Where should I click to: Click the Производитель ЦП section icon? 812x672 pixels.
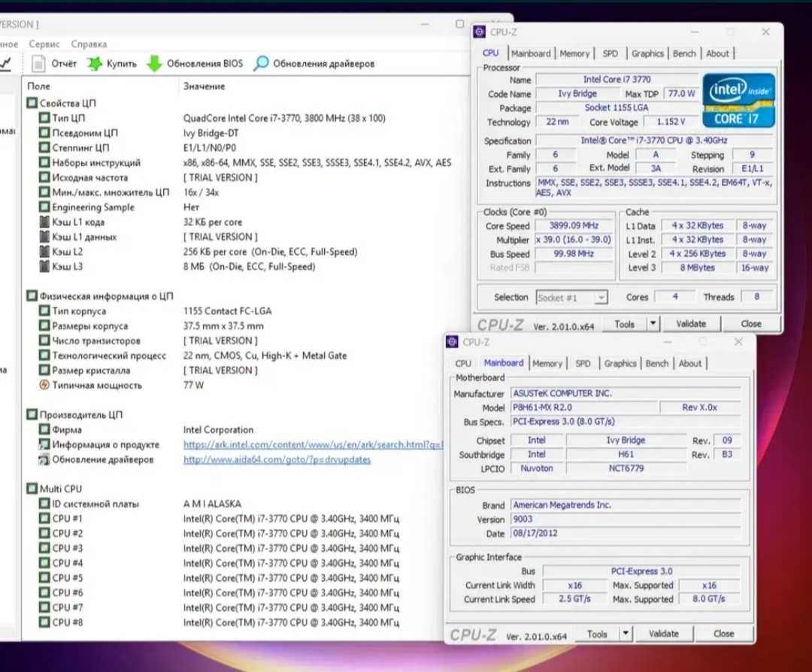32,414
